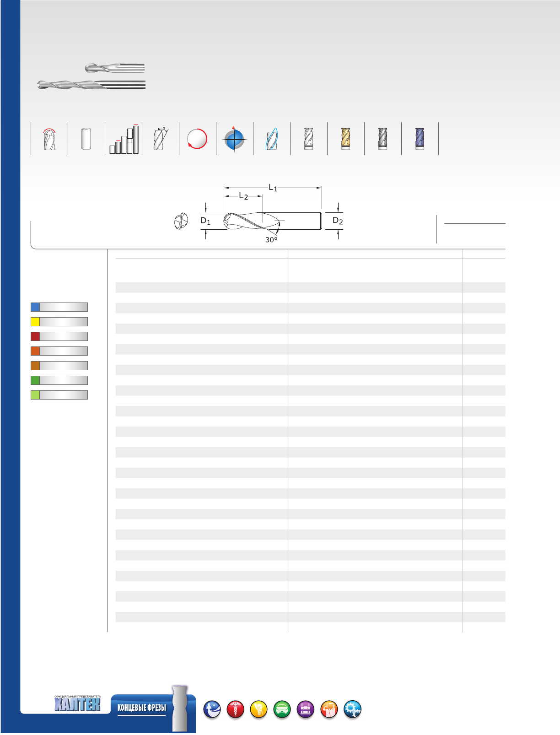Click the red medical caduceus icon
560x735 pixels.
click(x=236, y=710)
